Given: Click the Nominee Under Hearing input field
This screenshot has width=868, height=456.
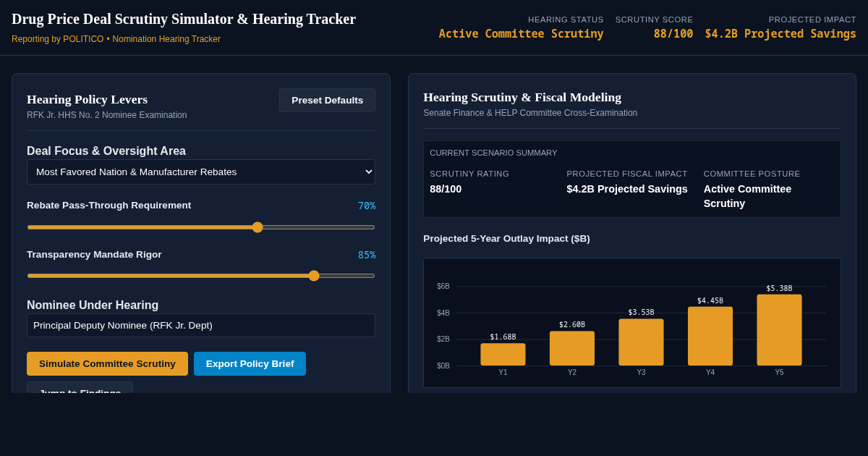Looking at the screenshot, I should pos(201,325).
